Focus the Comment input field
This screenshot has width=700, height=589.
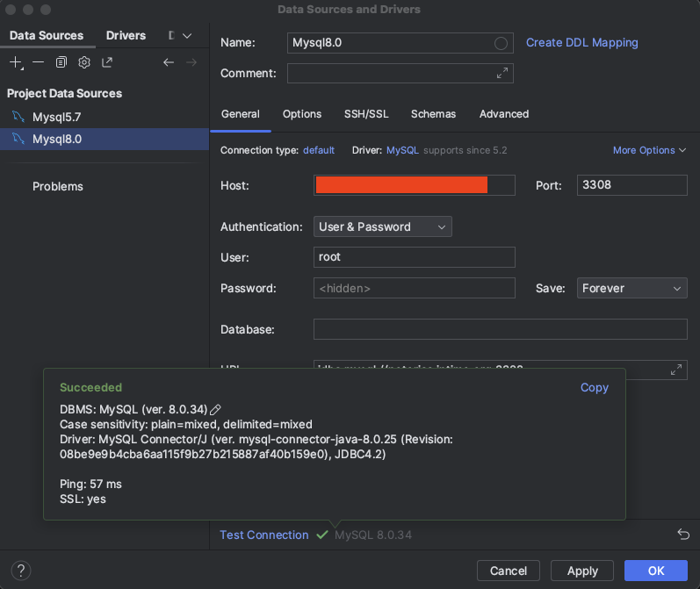click(400, 73)
